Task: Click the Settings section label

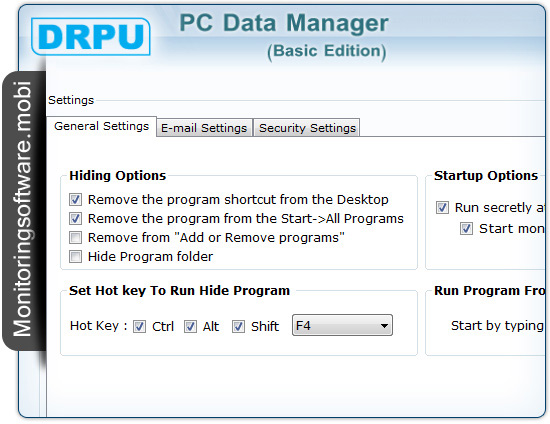Action: [x=71, y=100]
